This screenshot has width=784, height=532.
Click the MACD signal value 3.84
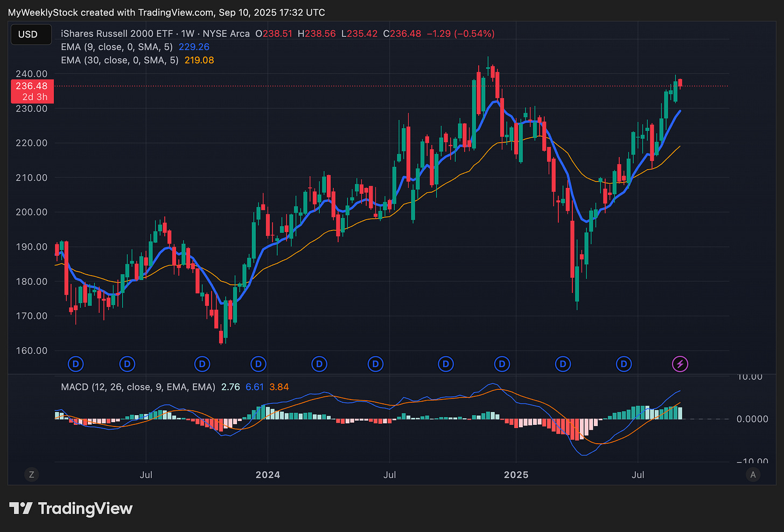[279, 387]
